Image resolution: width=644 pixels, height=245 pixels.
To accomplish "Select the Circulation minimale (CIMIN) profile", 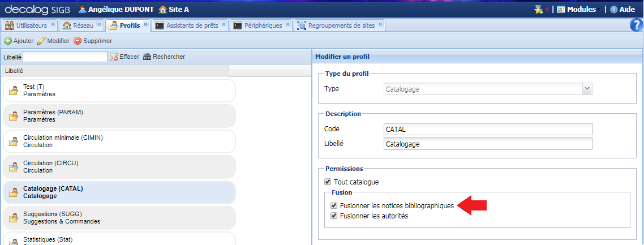I will 119,141.
